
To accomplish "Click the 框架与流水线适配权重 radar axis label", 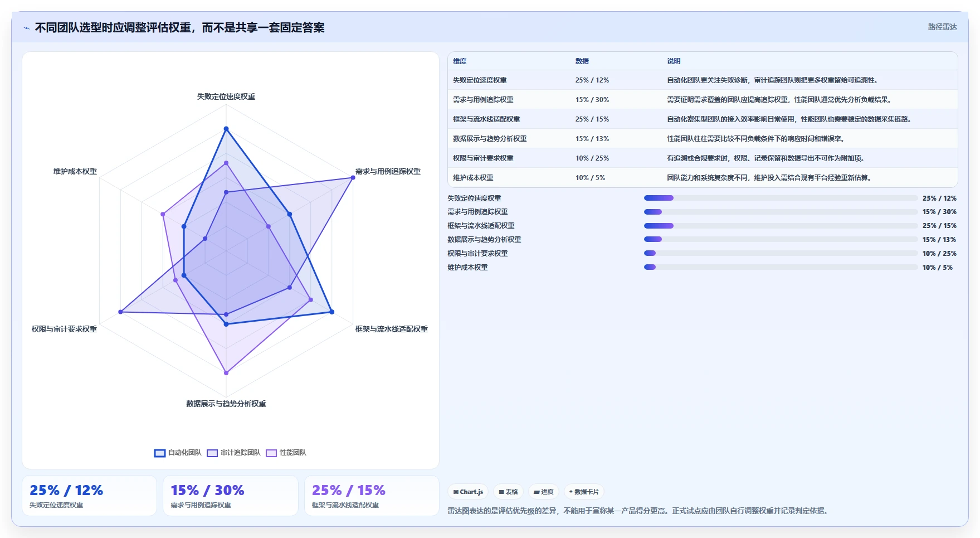I will point(391,329).
